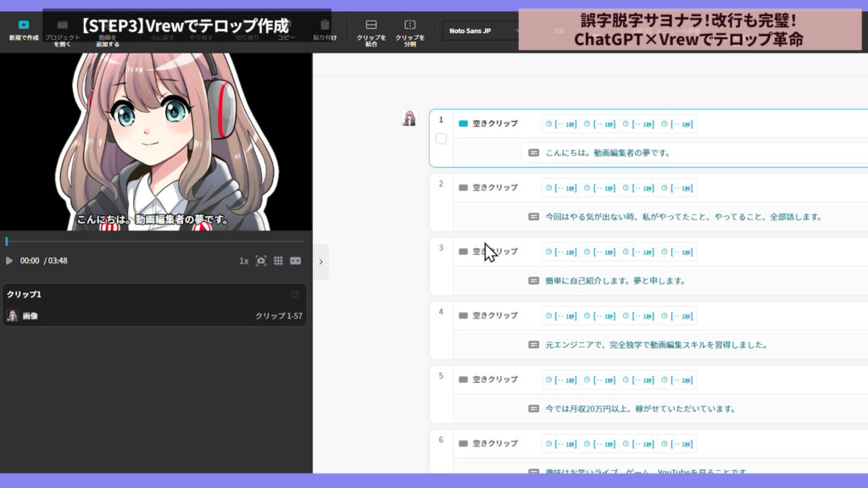Toggle the grid overlay icon in the player
868x488 pixels.
point(278,261)
